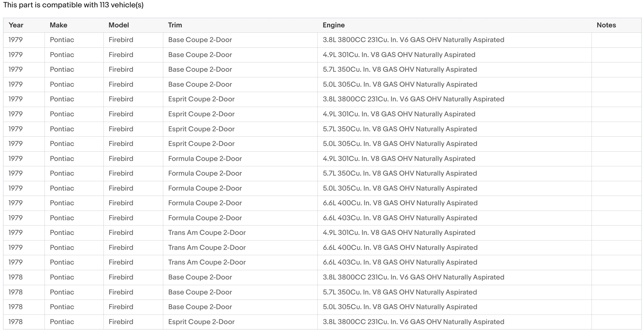Image resolution: width=644 pixels, height=332 pixels.
Task: Click 'Formula Coupe 2-Door' in the 4.9L 301Cu row
Action: click(205, 159)
